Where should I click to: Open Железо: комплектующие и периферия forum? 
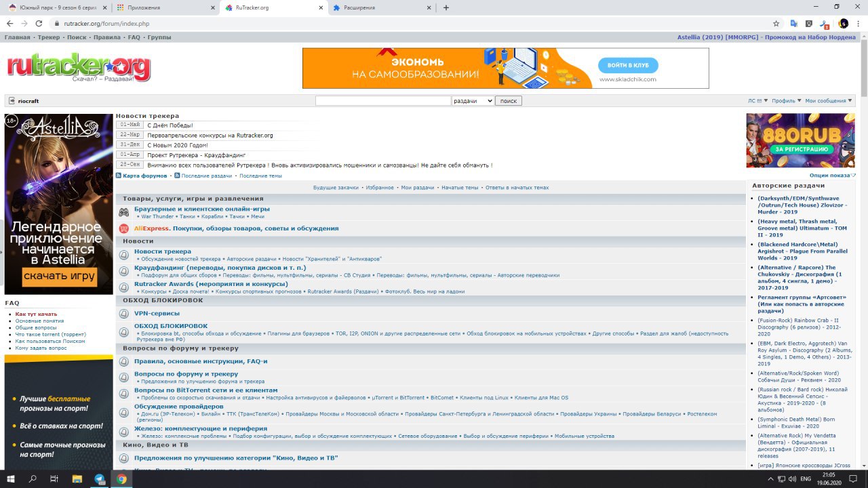(x=201, y=428)
